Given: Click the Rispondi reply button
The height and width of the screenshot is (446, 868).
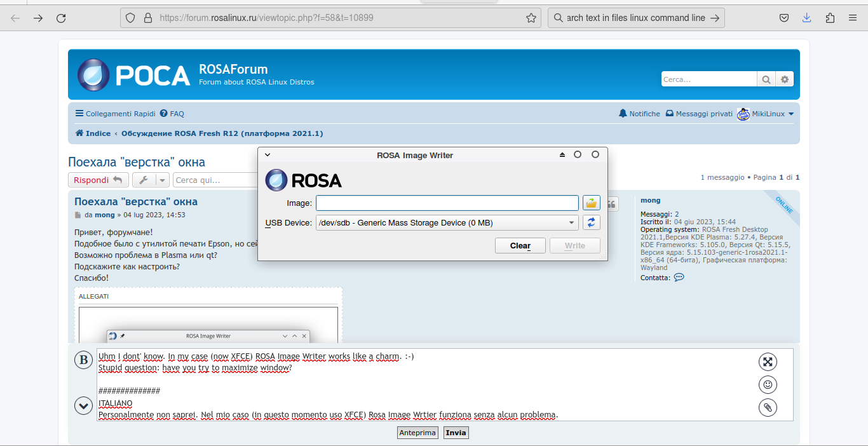Looking at the screenshot, I should point(98,180).
